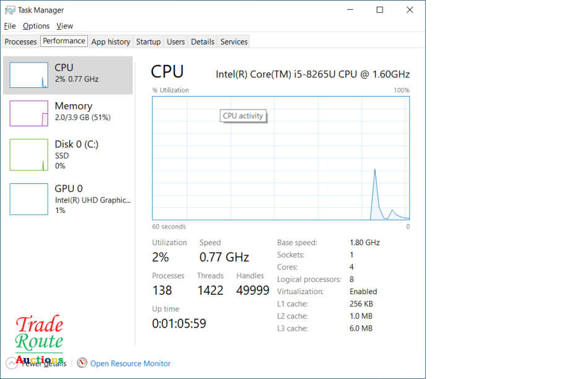Select the GPU 0 graph thumbnail
Image resolution: width=588 pixels, height=379 pixels.
click(28, 199)
